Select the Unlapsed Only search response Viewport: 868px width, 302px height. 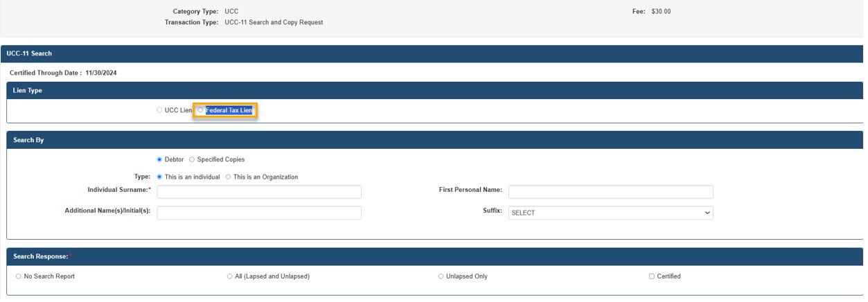point(441,276)
